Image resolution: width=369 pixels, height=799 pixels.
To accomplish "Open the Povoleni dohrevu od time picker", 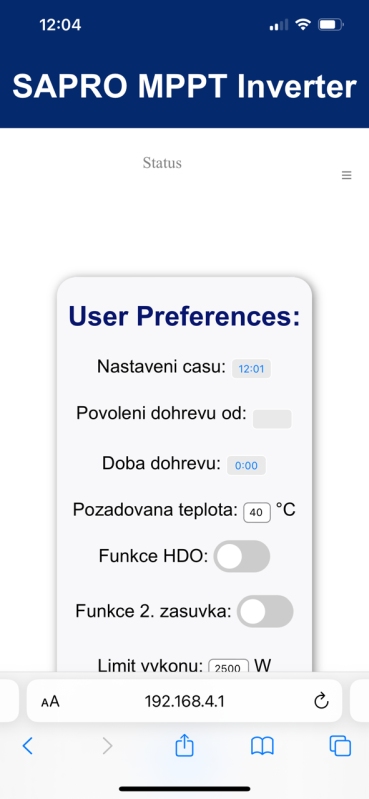I will click(x=273, y=419).
